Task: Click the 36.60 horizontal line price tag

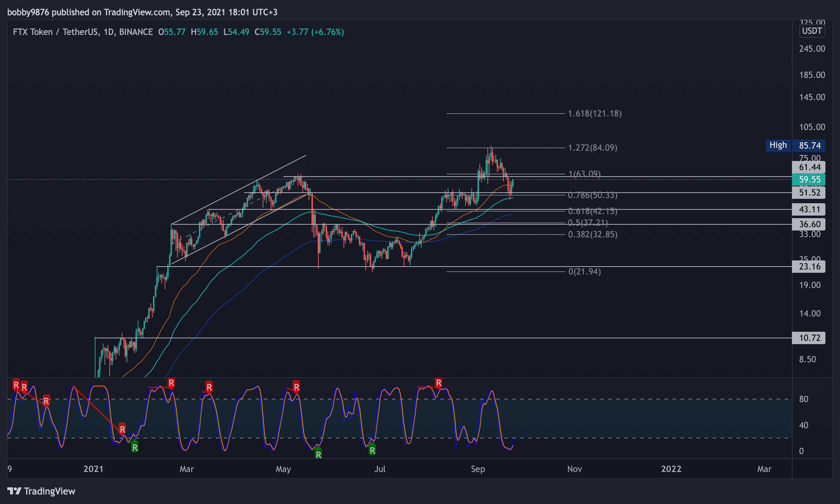Action: 809,224
